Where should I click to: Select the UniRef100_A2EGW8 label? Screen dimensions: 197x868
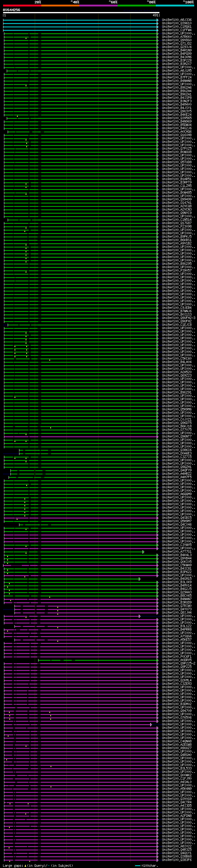pos(177,745)
